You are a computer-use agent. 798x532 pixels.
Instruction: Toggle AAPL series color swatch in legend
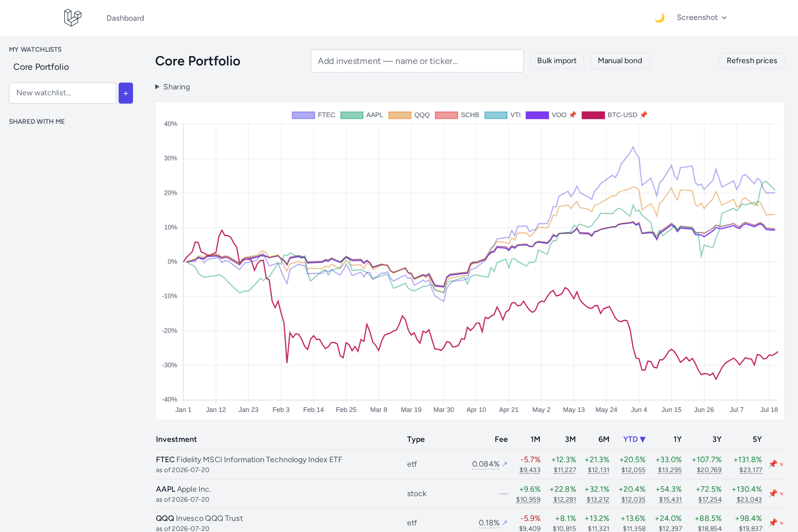point(352,115)
